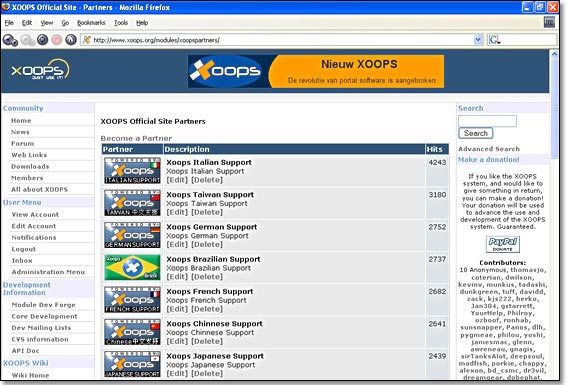Screen dimensions: 570x385
Task: Open Xoops Italian Support partner logo
Action: (132, 171)
